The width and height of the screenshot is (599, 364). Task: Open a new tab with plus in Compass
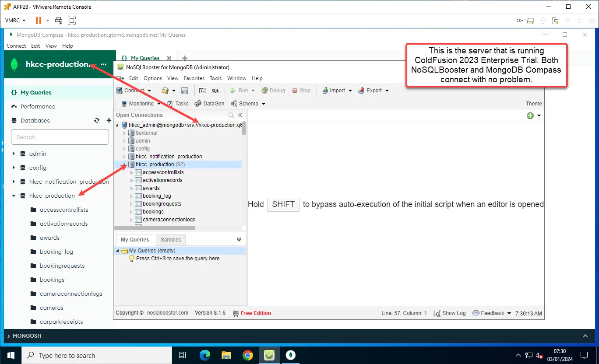(x=185, y=58)
